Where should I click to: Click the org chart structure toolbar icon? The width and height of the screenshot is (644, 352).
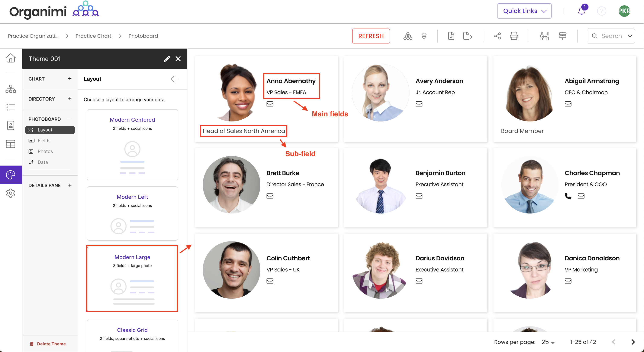coord(408,36)
